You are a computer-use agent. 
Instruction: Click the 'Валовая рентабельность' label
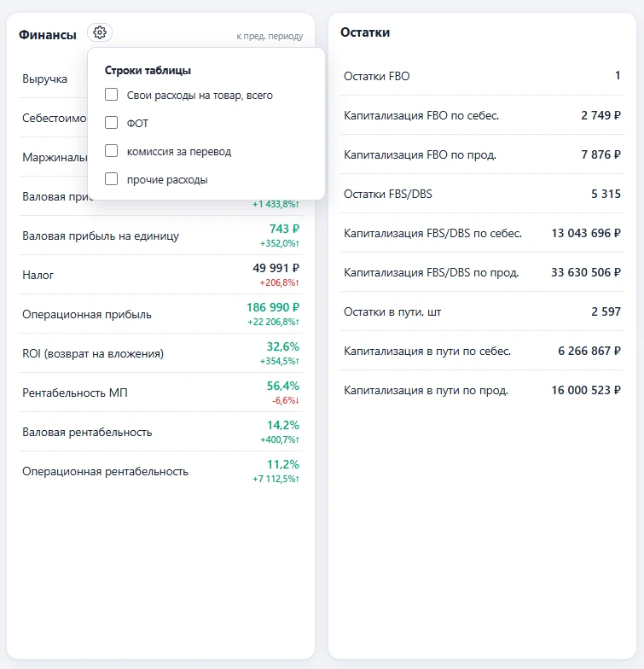tap(87, 432)
